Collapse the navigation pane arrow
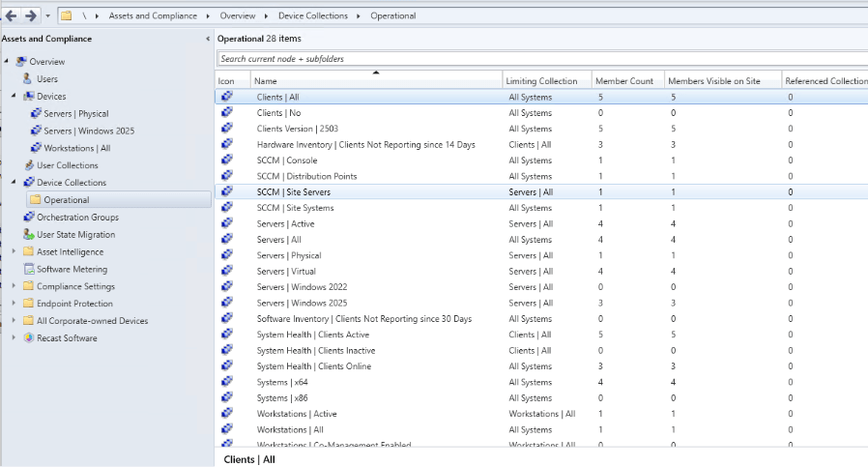This screenshot has width=868, height=467. tap(208, 39)
